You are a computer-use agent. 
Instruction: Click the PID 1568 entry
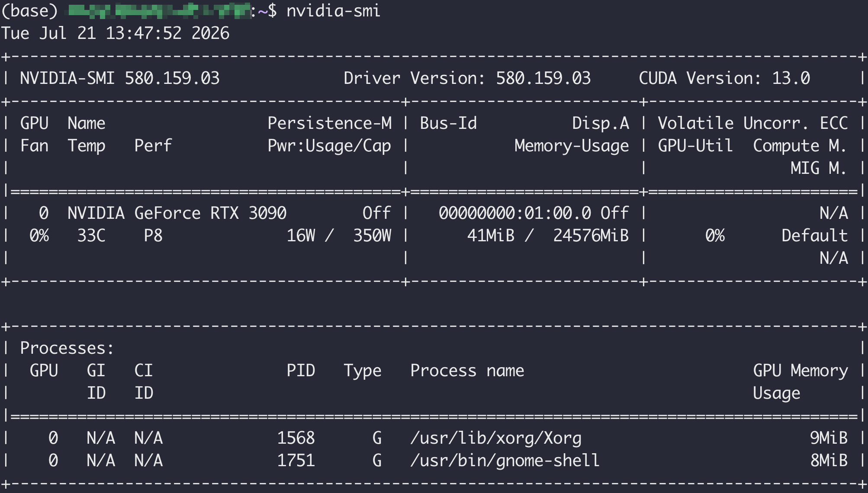pyautogui.click(x=296, y=438)
